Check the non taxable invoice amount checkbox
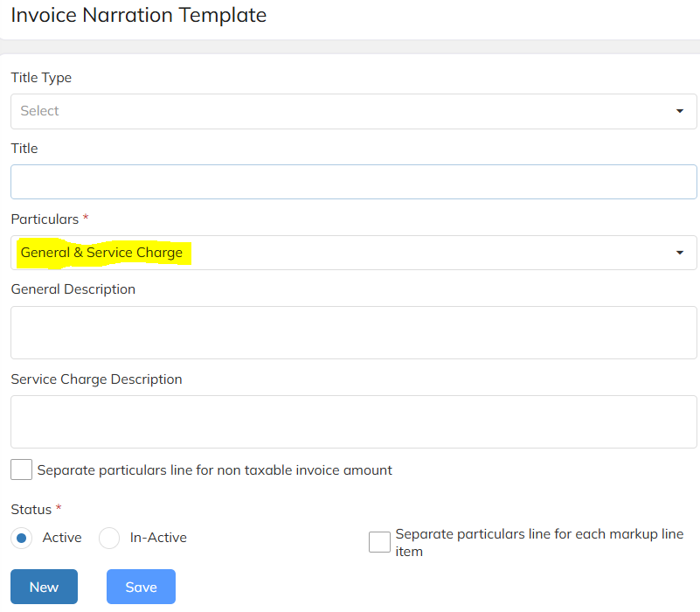 22,469
